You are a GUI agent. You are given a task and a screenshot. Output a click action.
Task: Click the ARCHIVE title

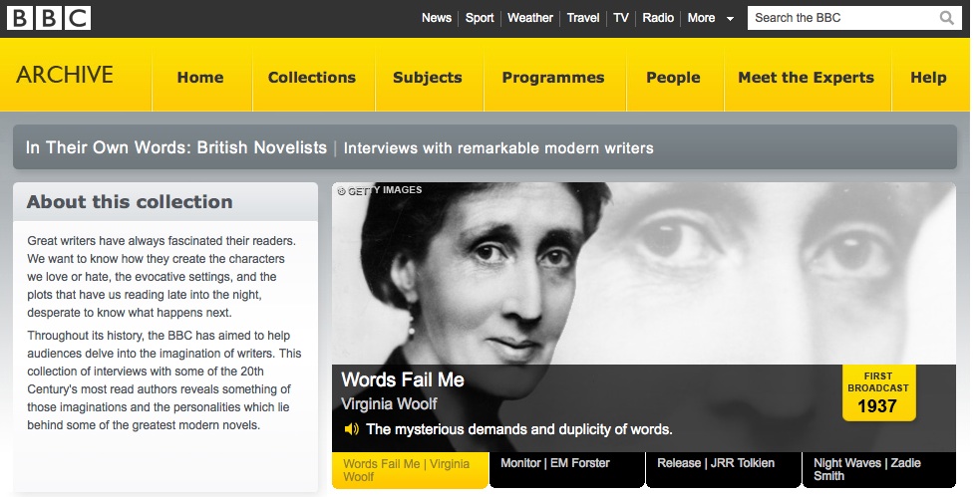[65, 75]
